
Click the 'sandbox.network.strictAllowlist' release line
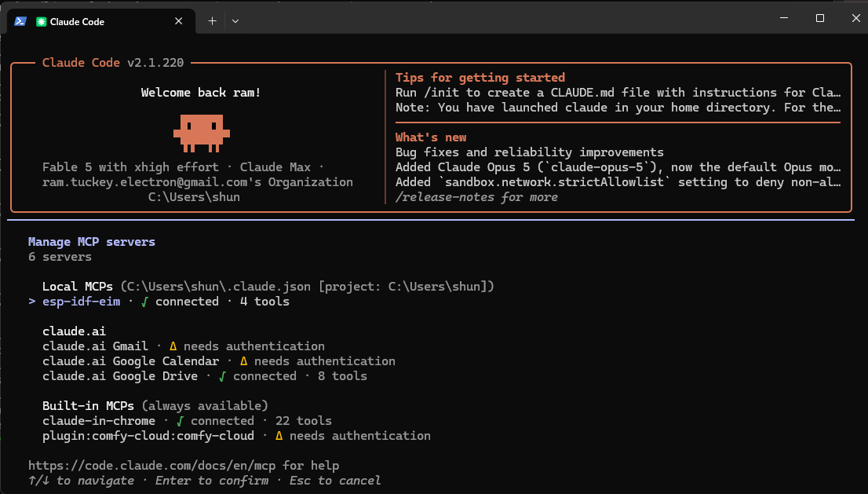[x=618, y=182]
